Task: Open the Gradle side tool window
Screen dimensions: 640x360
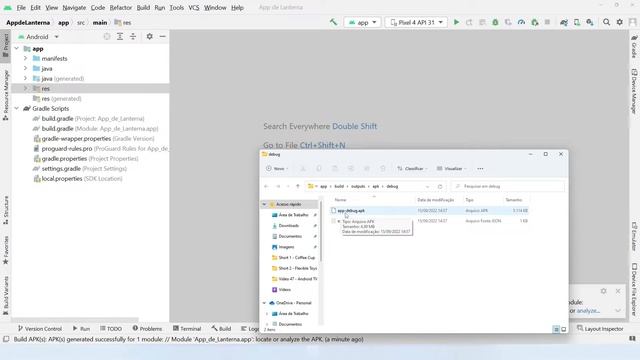Action: pyautogui.click(x=634, y=47)
